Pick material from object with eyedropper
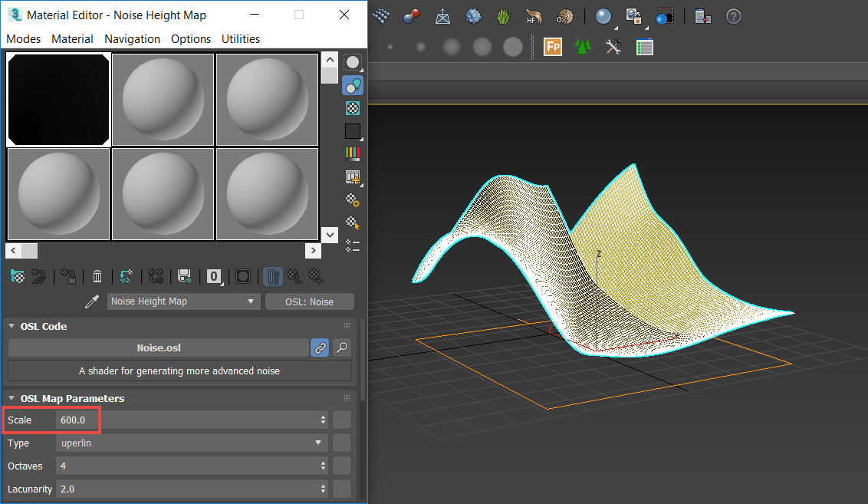The image size is (868, 504). [x=93, y=301]
